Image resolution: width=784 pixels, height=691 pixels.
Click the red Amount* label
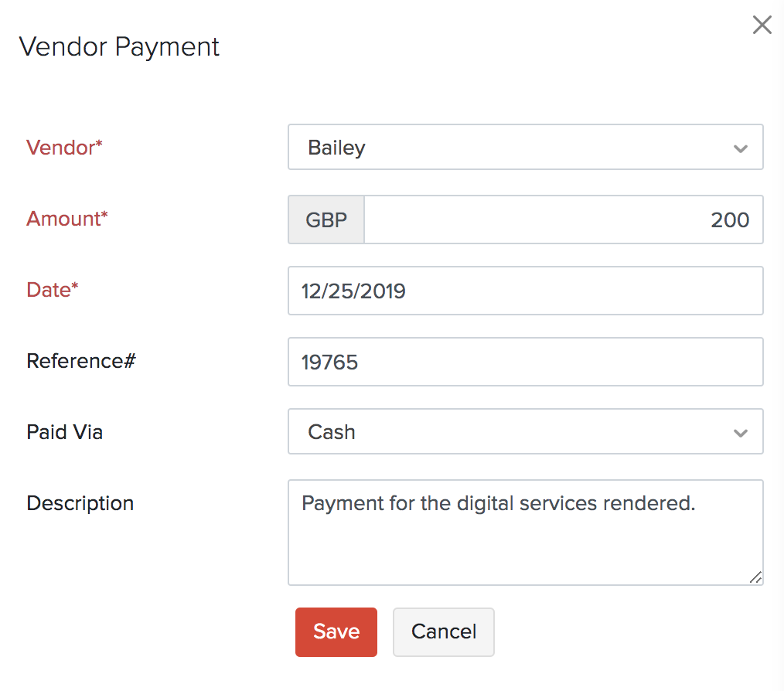[x=67, y=219]
